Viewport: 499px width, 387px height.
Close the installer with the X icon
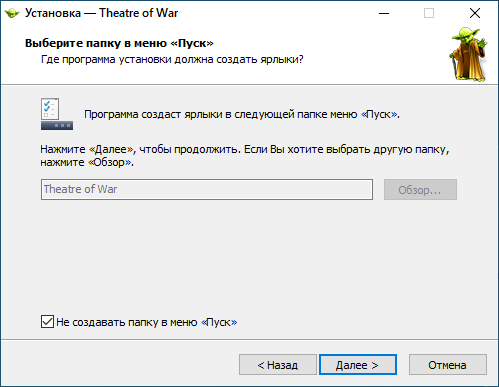[x=475, y=13]
